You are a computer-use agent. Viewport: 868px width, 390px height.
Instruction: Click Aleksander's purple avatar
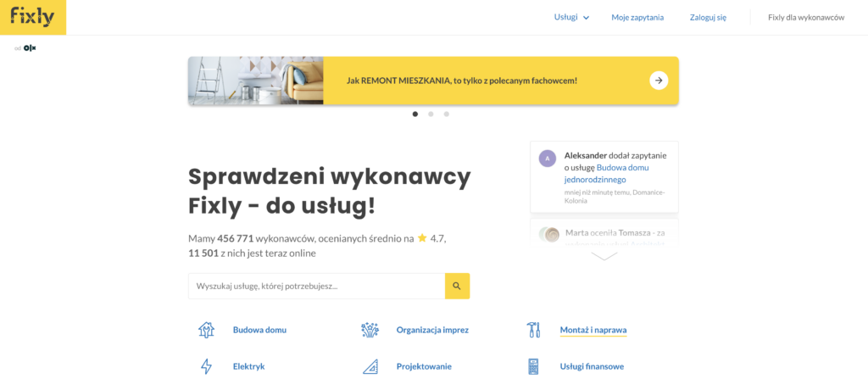coord(548,159)
